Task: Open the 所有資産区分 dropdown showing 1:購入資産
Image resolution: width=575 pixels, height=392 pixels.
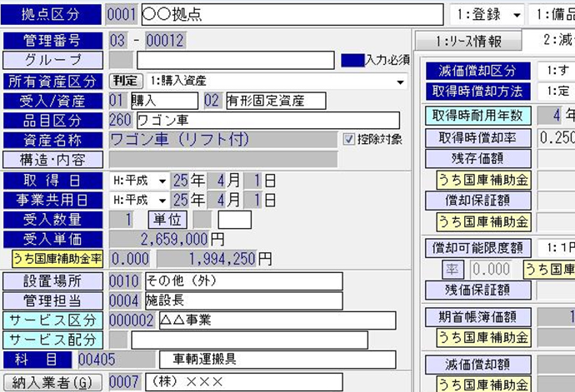Action: [400, 82]
